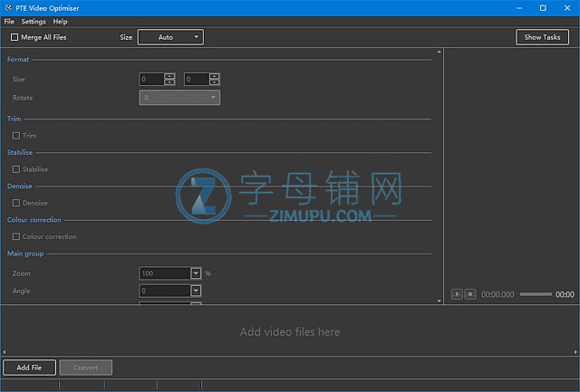Click the first Size width input field
580x392 pixels.
tap(152, 79)
